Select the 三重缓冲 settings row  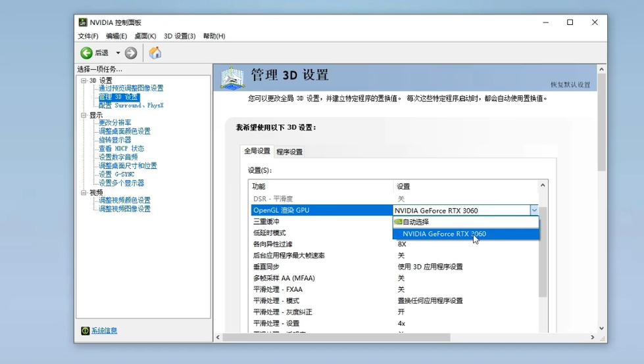coord(322,221)
